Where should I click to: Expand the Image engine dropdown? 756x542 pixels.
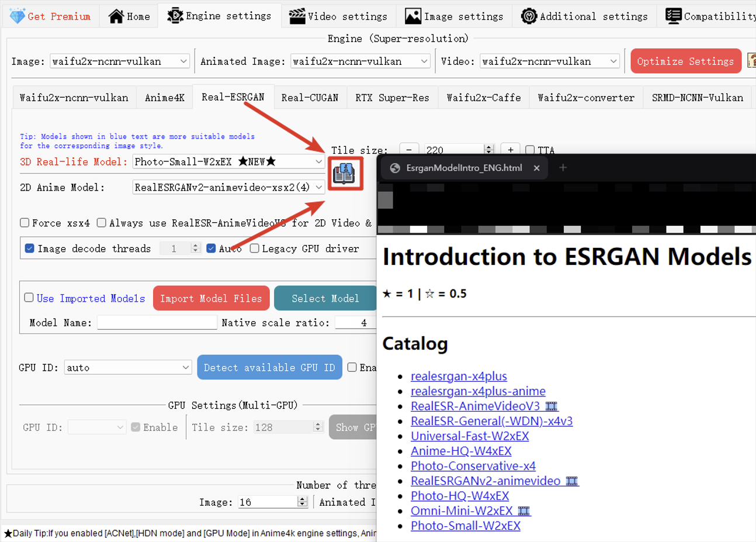coord(120,61)
